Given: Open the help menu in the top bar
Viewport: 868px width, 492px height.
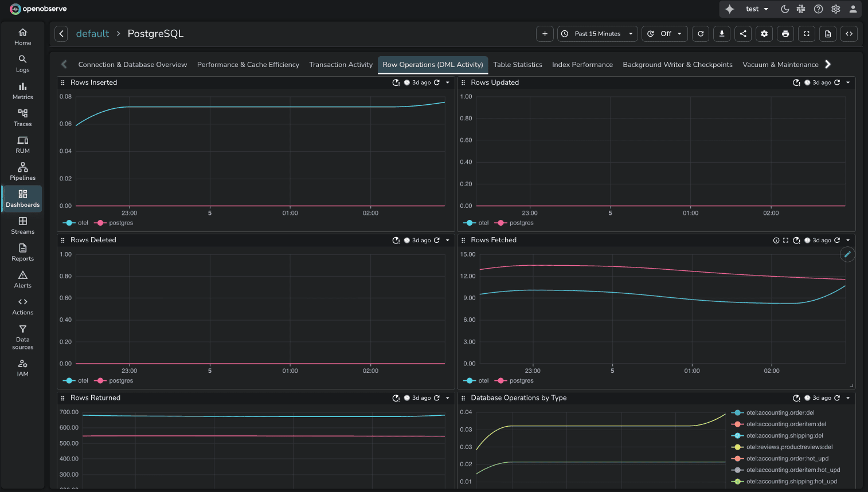Looking at the screenshot, I should 818,9.
